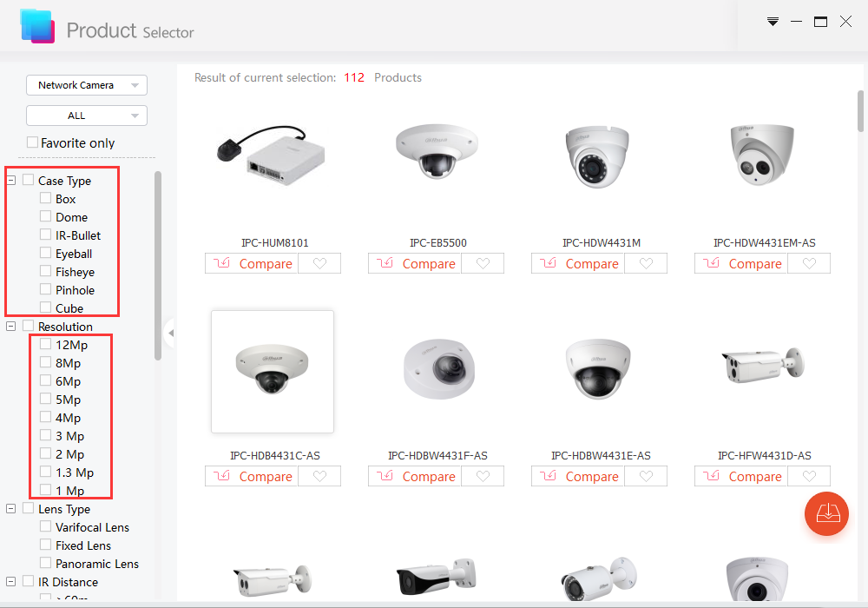Compare the IPC-HDBW4431F-AS product
Image resolution: width=868 pixels, height=608 pixels.
[x=415, y=476]
